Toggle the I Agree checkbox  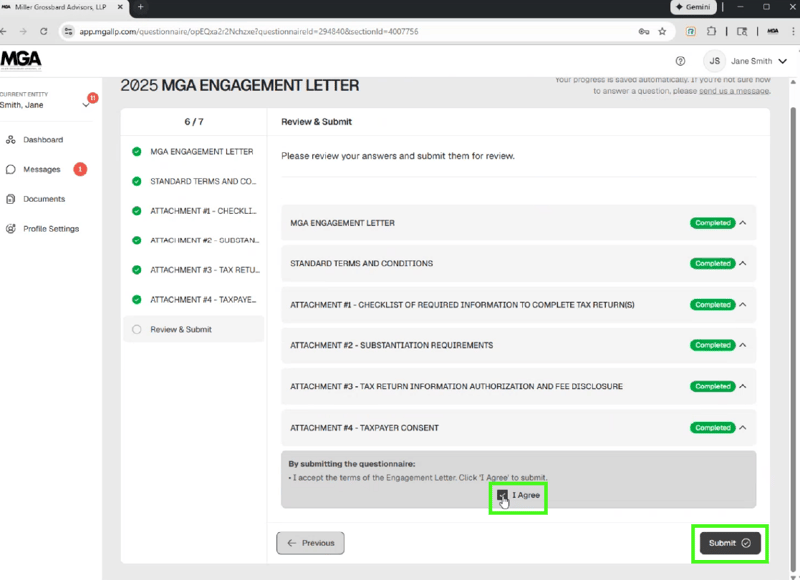pos(502,495)
